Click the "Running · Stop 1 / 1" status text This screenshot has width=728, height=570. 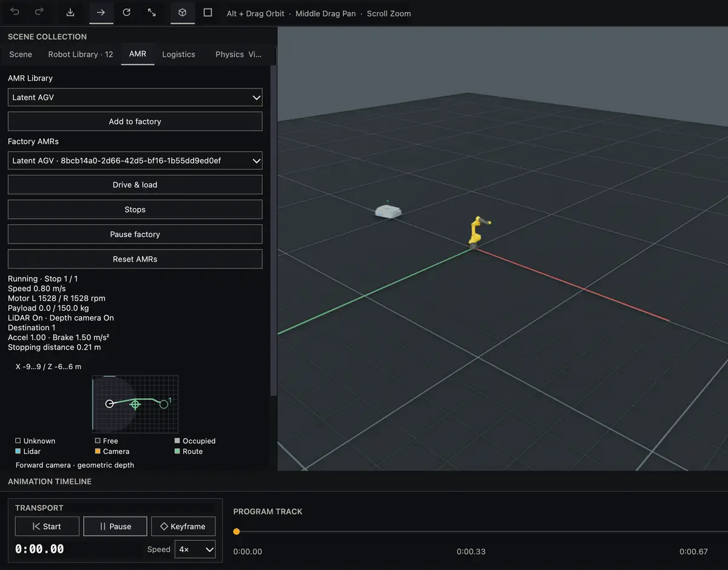(43, 279)
